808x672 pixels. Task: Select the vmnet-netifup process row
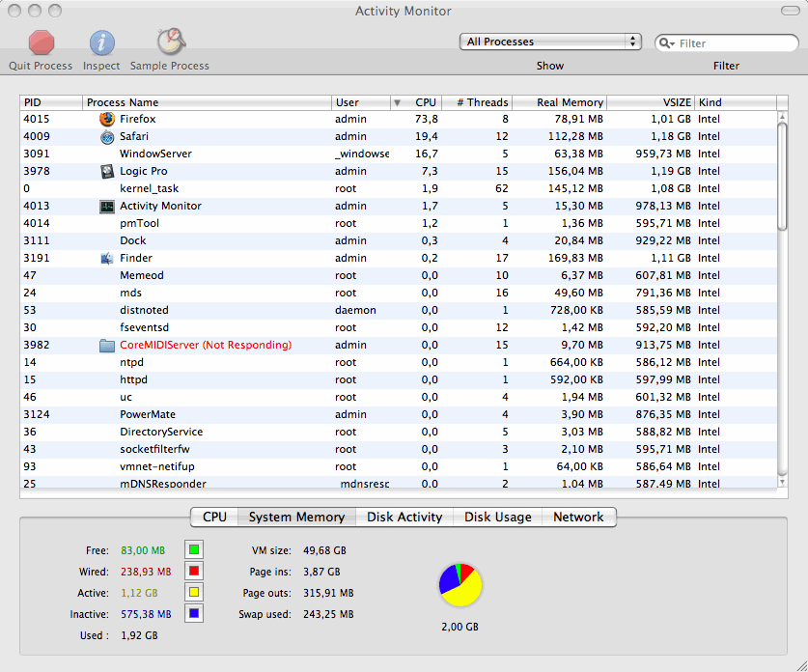coord(399,467)
